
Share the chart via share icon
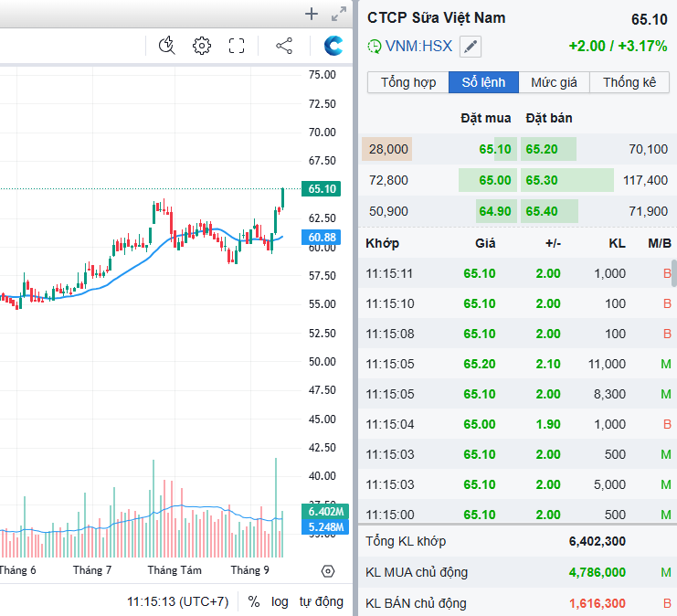click(x=283, y=46)
